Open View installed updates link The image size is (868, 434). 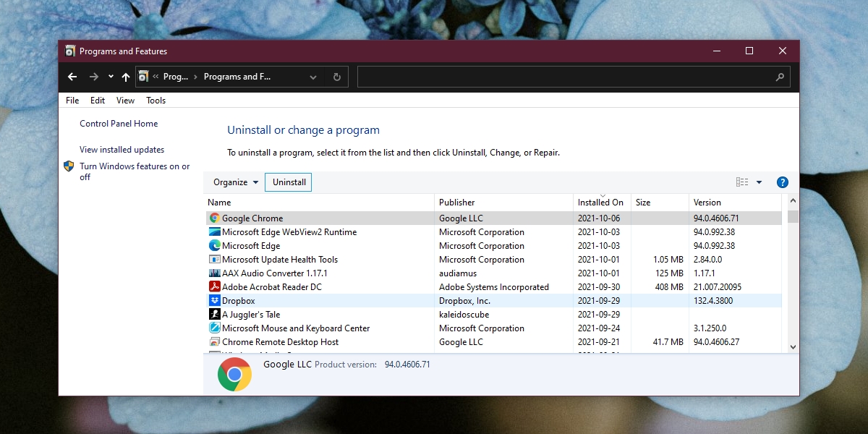click(x=122, y=150)
